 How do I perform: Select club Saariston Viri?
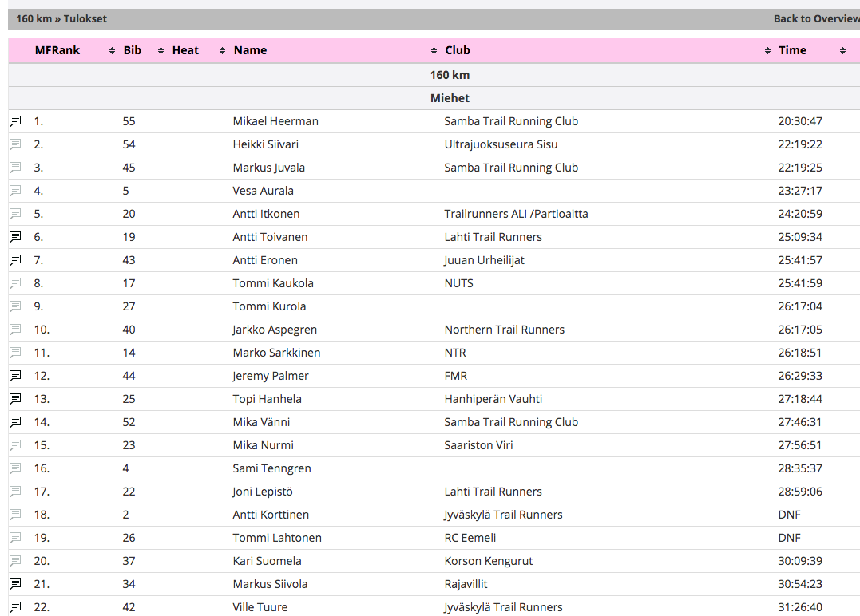tap(478, 445)
